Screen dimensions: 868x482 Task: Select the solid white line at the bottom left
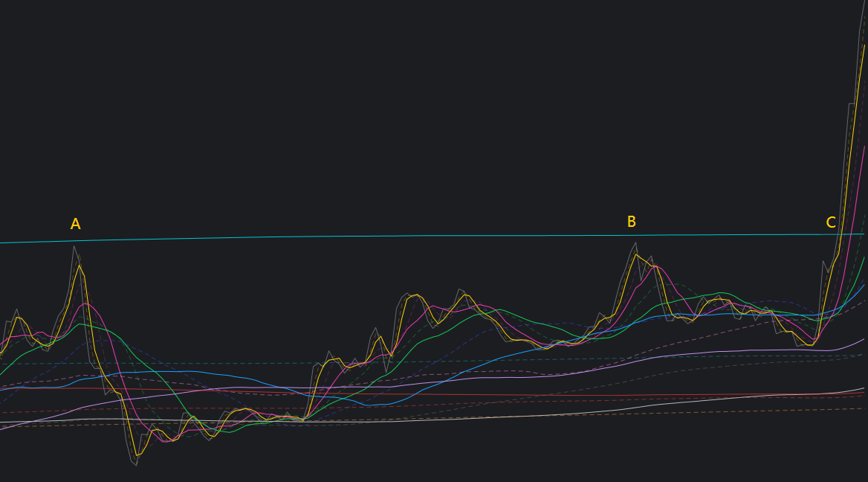point(33,422)
